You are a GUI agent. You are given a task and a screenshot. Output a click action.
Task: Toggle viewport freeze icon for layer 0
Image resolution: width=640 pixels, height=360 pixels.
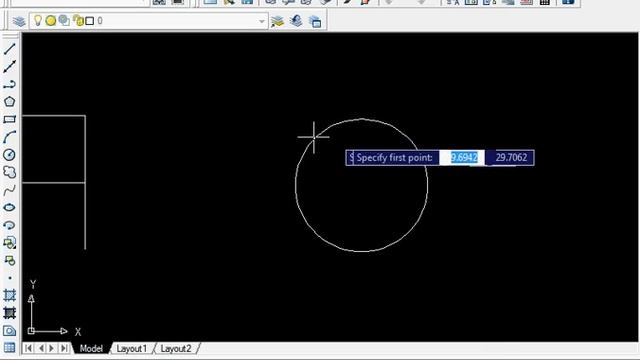(x=64, y=20)
